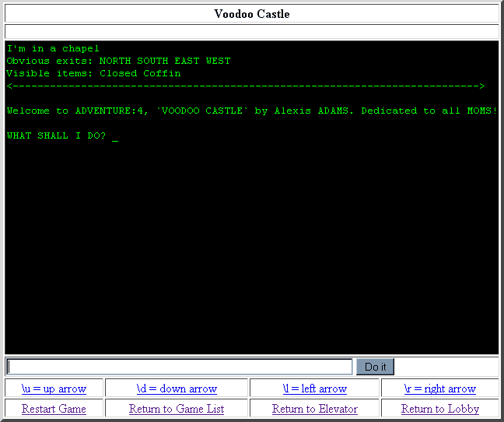Open the '\u = up arrow' link

[x=54, y=389]
